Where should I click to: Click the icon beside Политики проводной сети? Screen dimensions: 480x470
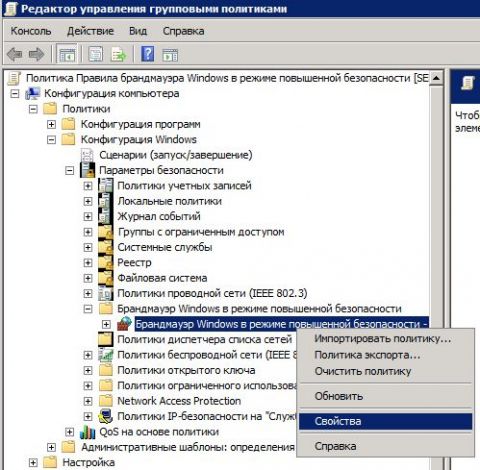point(106,293)
